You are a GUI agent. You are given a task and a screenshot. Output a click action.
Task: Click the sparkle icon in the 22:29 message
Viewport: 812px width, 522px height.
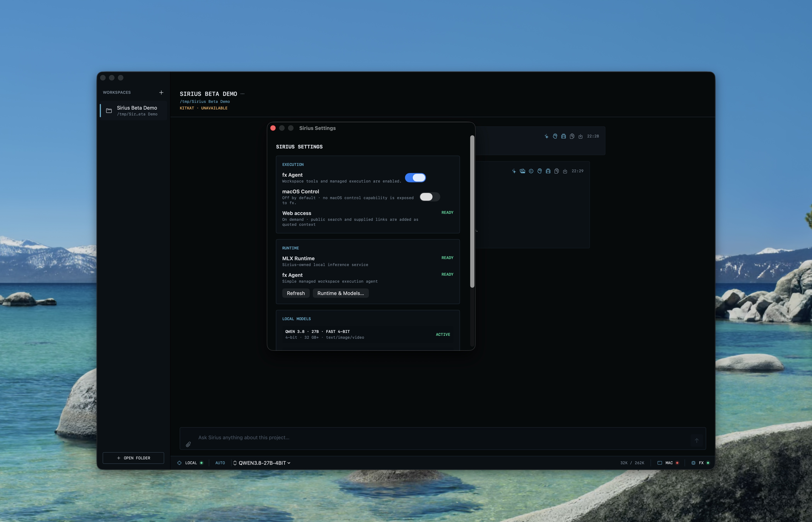tap(514, 171)
